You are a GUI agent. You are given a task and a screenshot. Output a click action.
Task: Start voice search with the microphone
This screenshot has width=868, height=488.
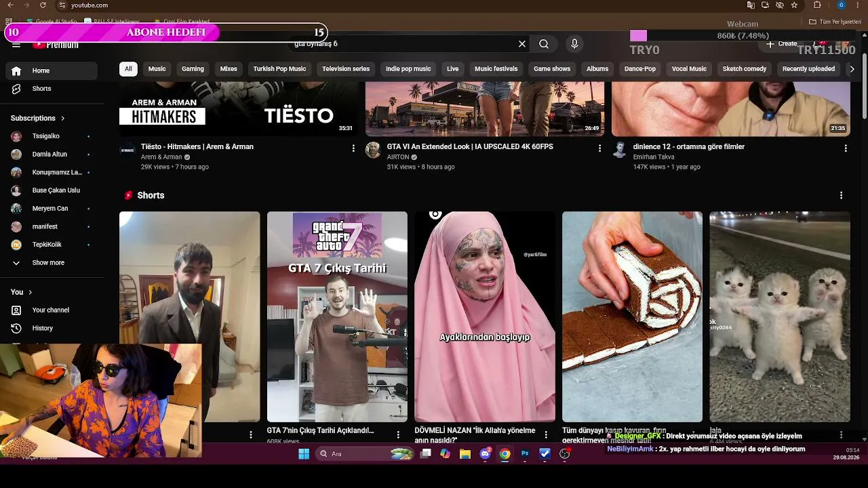[574, 43]
